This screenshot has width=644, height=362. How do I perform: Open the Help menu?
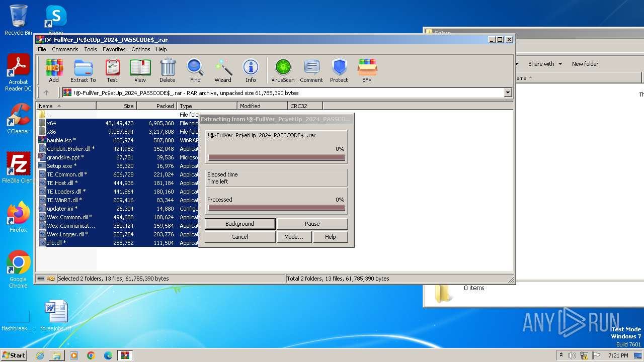(x=162, y=49)
